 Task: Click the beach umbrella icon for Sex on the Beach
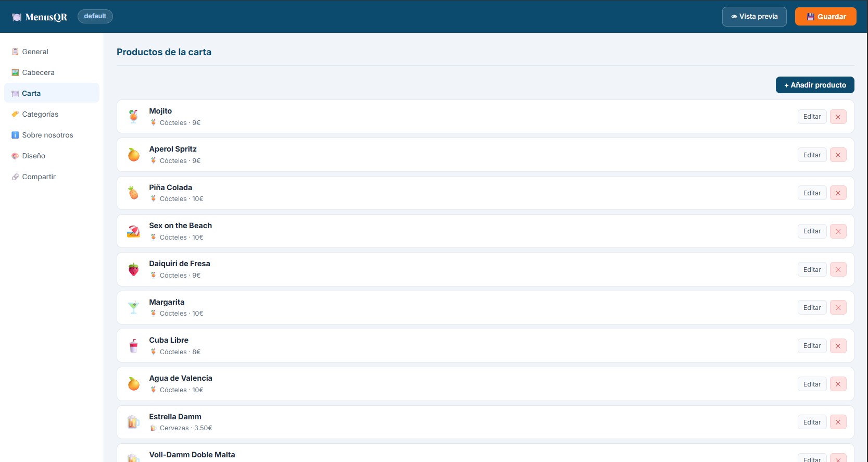pos(134,231)
